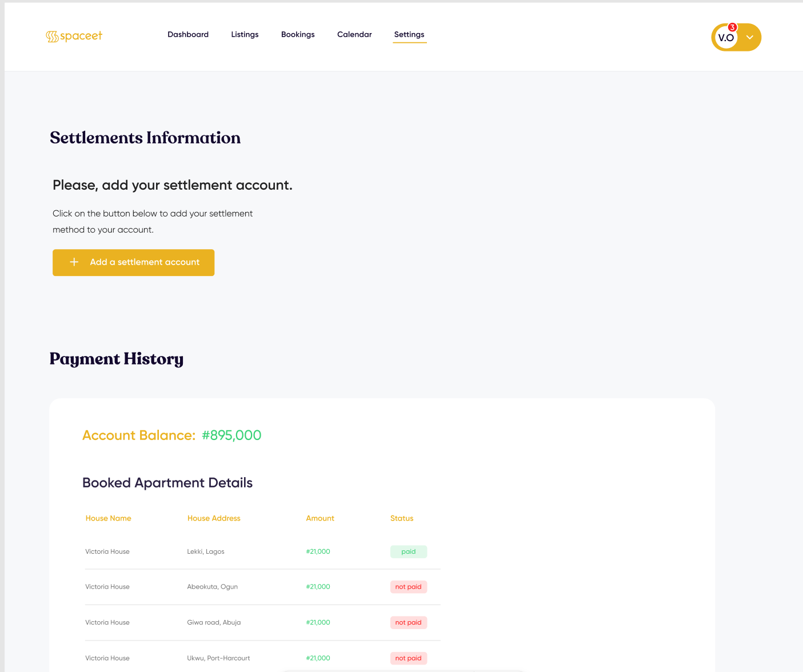
Task: Open the Calendar section
Action: pos(354,34)
